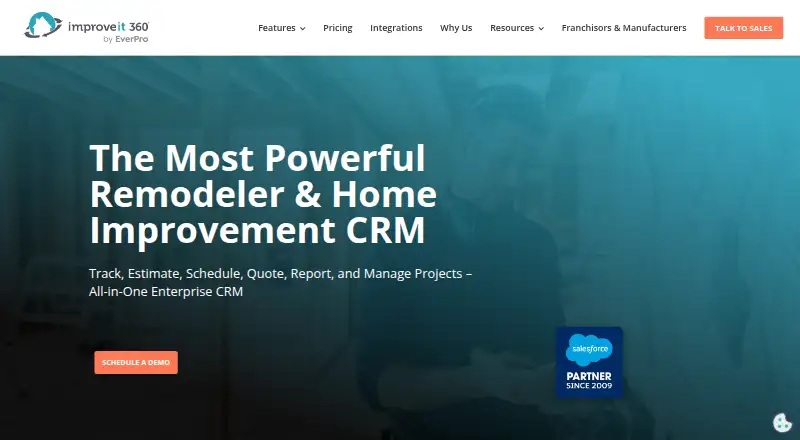The height and width of the screenshot is (440, 800).
Task: Expand the Resources dropdown chevron
Action: 541,29
